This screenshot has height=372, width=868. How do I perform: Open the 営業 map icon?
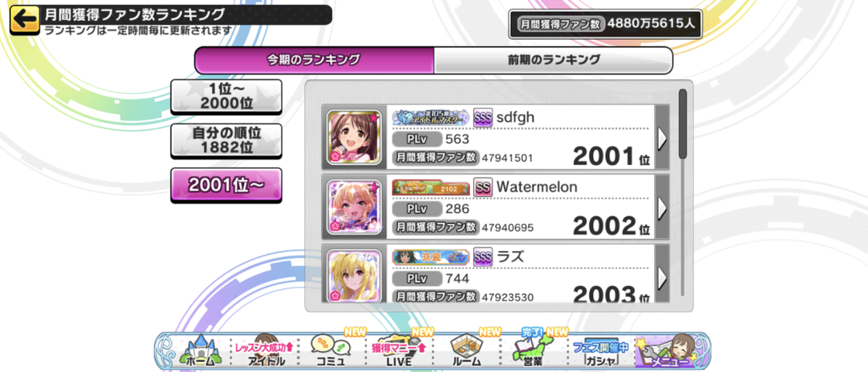point(533,350)
